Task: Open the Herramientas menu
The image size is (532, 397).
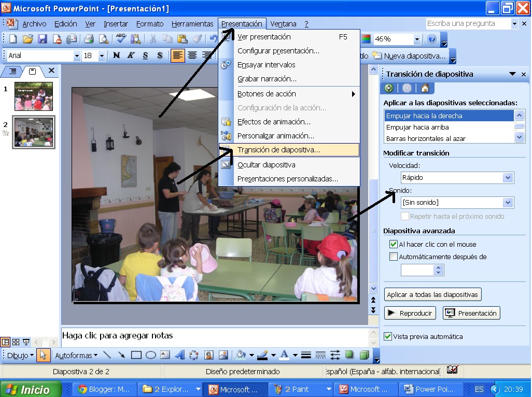Action: (192, 24)
